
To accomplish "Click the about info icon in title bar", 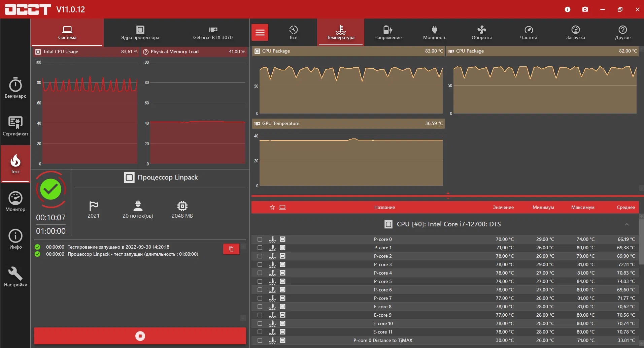I will [568, 9].
